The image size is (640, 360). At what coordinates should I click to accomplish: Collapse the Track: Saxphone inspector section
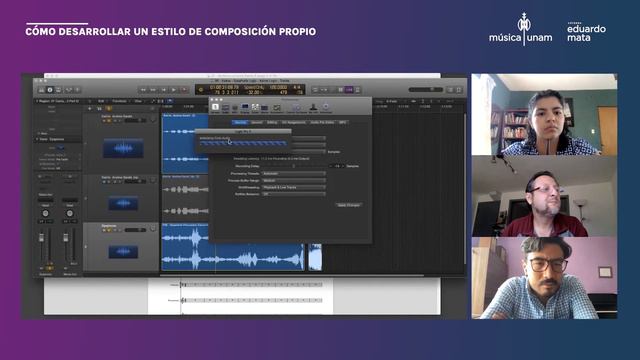click(x=37, y=139)
